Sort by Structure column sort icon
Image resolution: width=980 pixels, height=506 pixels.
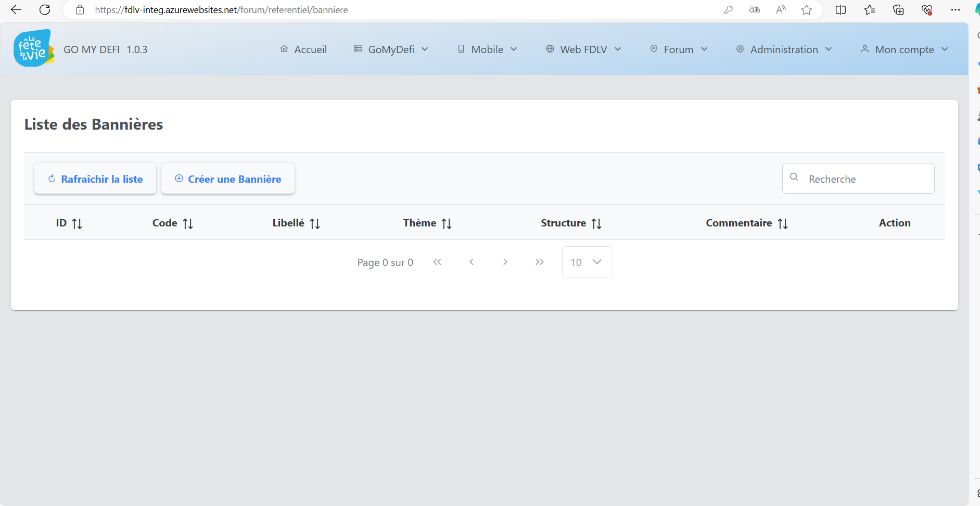596,224
